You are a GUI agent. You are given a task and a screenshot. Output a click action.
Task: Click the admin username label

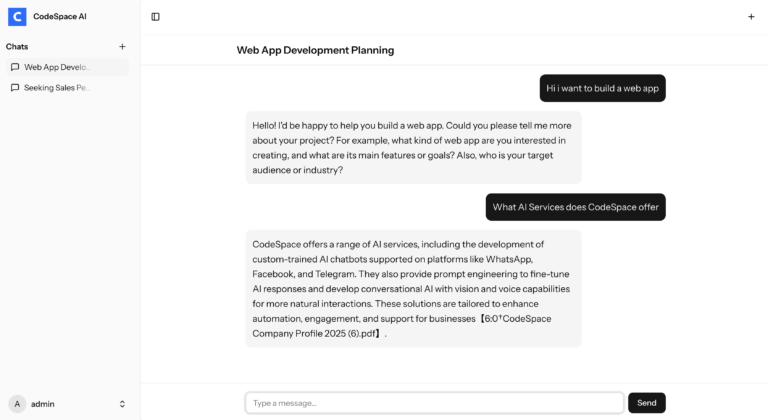(x=43, y=404)
